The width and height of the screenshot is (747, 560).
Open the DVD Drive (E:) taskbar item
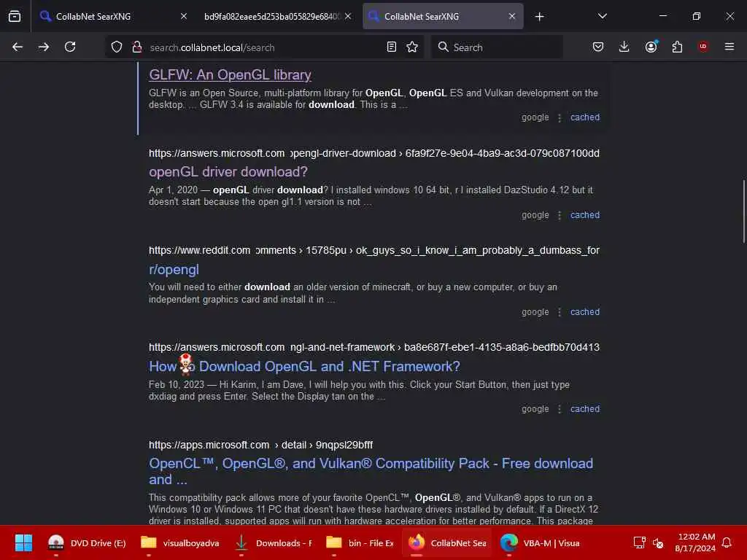point(88,542)
